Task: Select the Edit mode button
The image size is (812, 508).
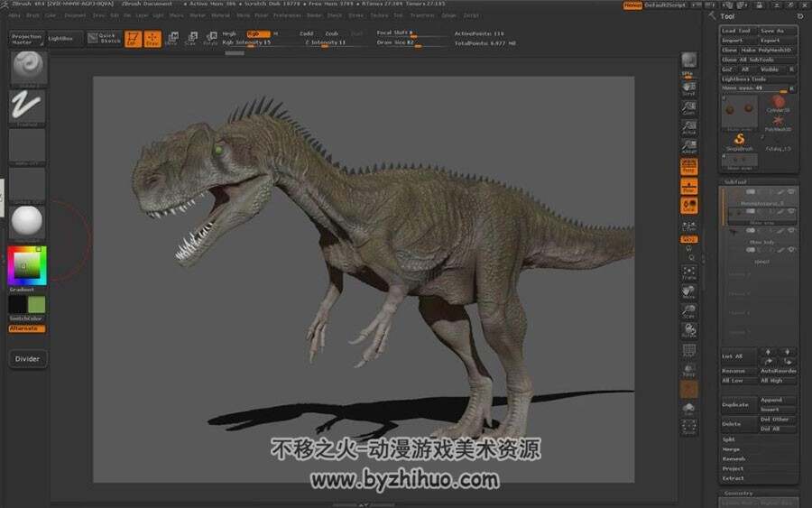Action: [x=134, y=39]
